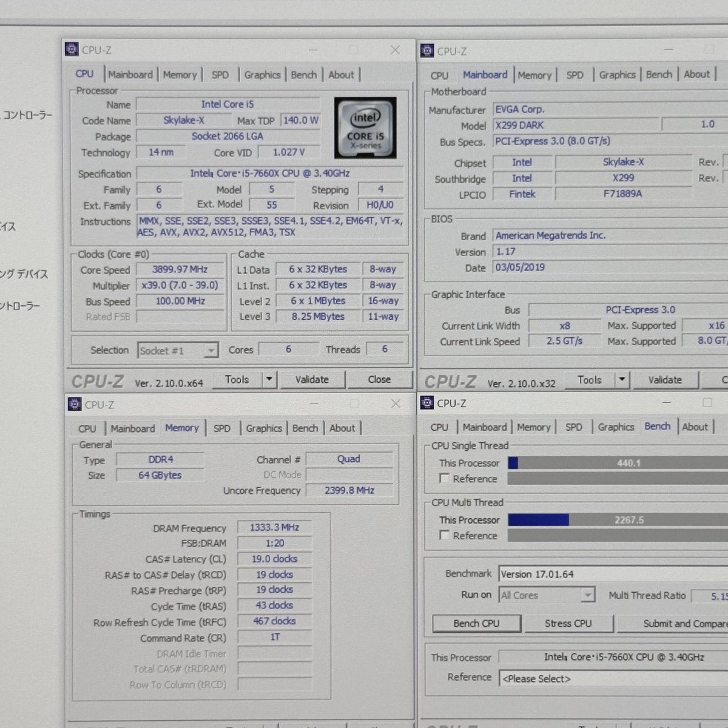Image resolution: width=728 pixels, height=728 pixels.
Task: Toggle Reference checkbox under CPU Single Thread
Action: tap(444, 479)
